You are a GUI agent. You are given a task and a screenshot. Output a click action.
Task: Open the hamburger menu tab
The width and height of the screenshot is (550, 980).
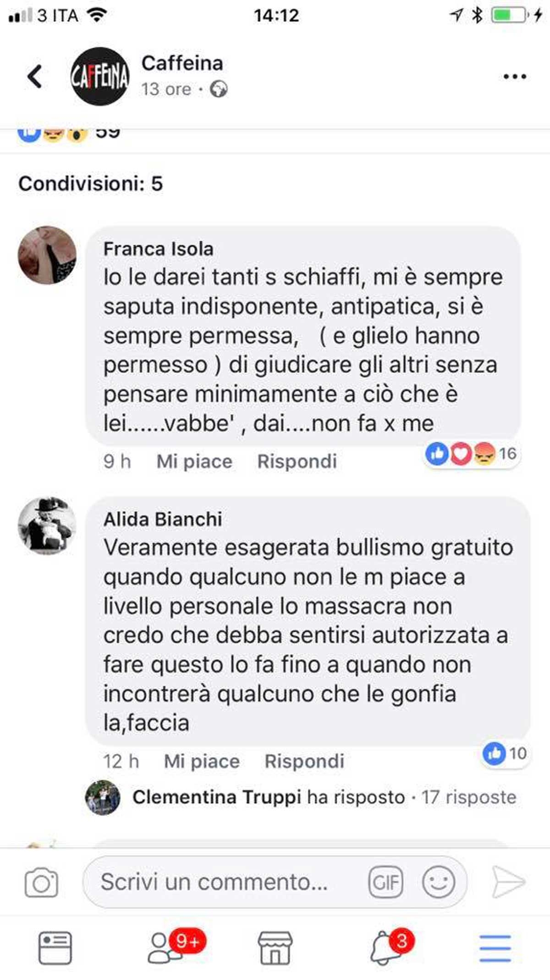click(x=495, y=948)
